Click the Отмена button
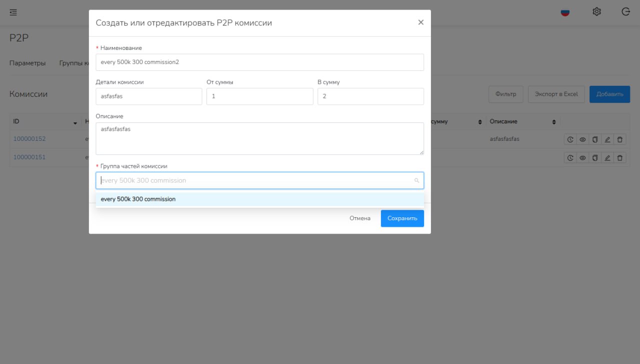This screenshot has width=640, height=364. (360, 218)
